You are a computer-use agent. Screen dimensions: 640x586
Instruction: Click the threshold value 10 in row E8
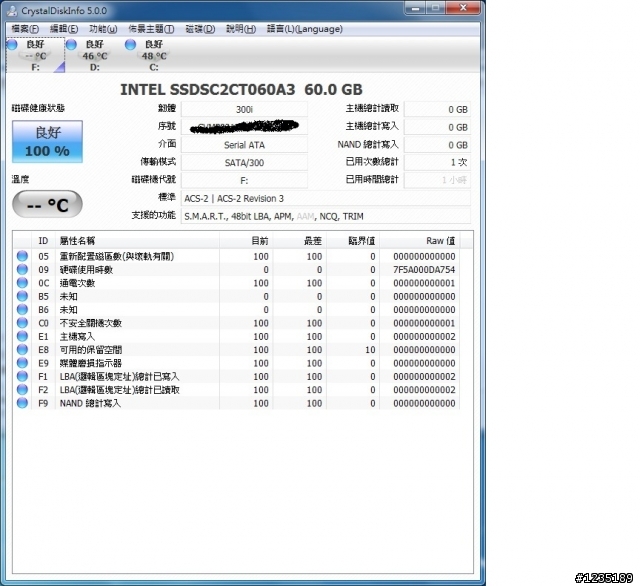pyautogui.click(x=370, y=350)
